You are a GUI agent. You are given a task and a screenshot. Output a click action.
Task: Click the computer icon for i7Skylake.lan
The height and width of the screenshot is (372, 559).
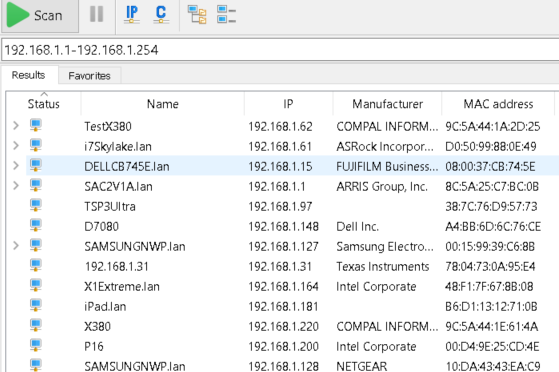coord(36,146)
